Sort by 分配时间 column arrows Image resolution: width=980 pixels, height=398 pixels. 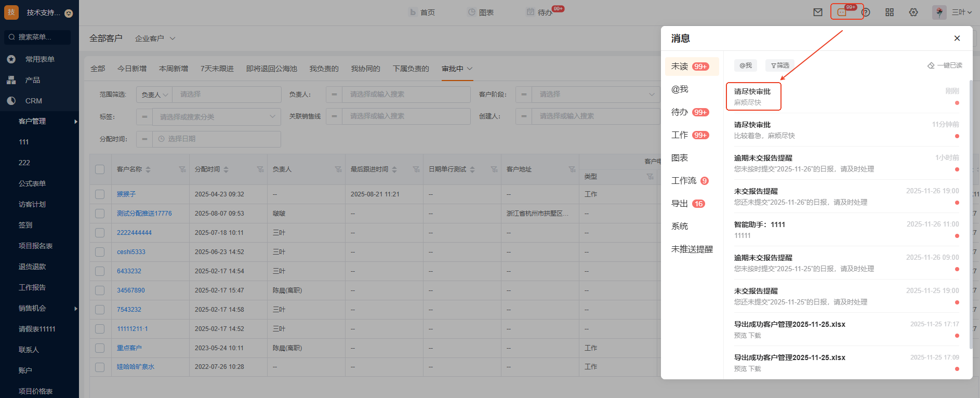(x=226, y=169)
